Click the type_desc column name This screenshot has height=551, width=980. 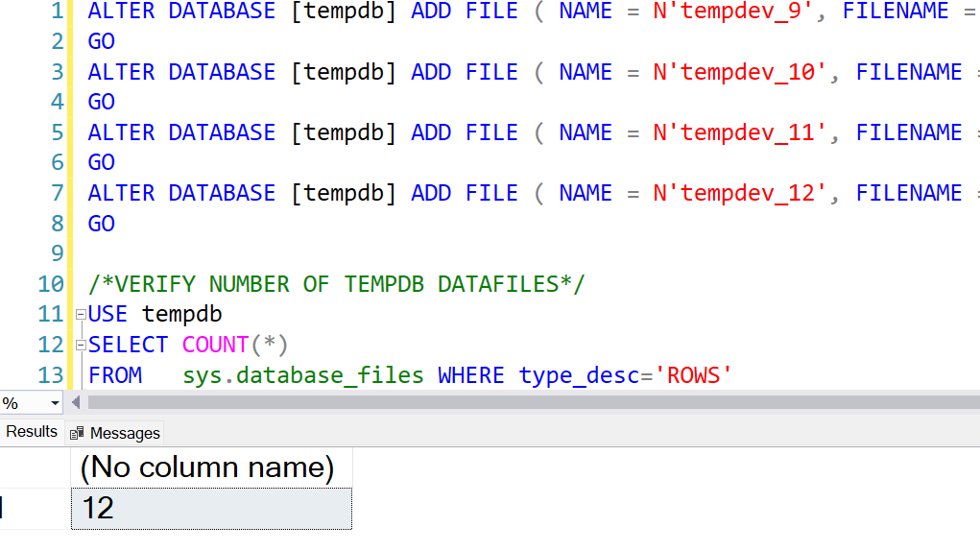(580, 375)
